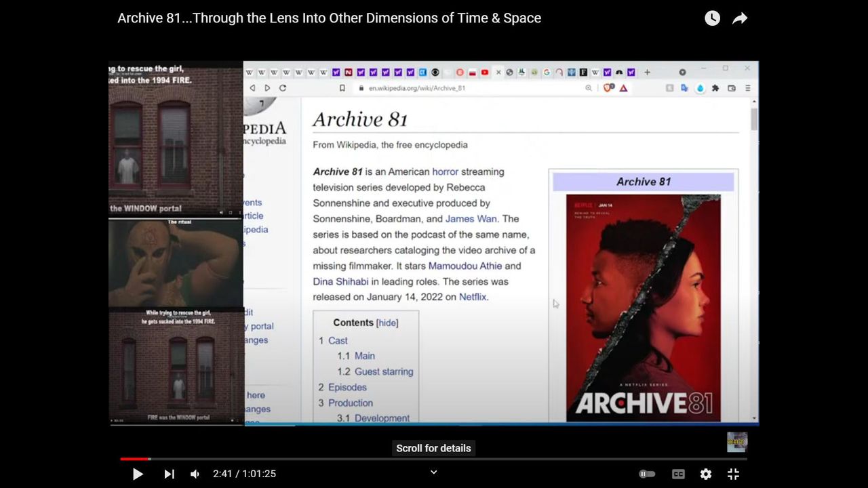Open a new browser tab with plus
Image resolution: width=868 pixels, height=488 pixels.
coord(647,72)
